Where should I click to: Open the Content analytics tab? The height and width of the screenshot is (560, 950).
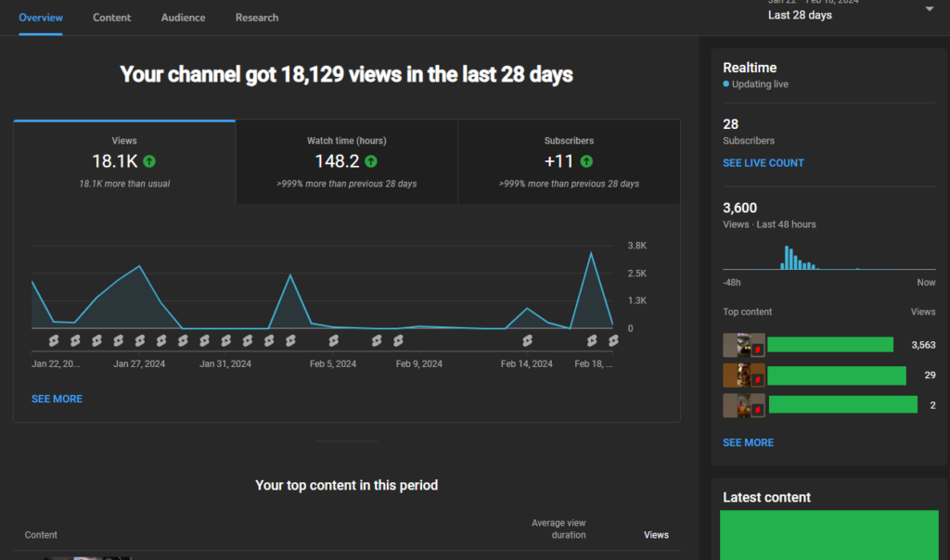click(112, 18)
